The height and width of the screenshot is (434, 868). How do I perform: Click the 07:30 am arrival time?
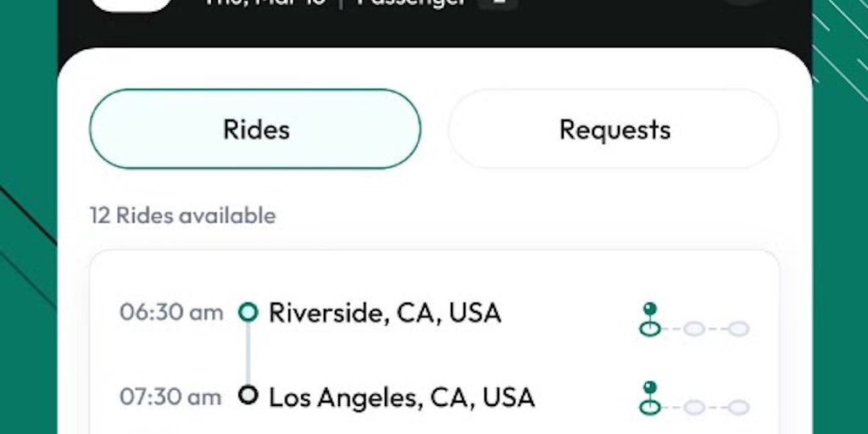[171, 397]
